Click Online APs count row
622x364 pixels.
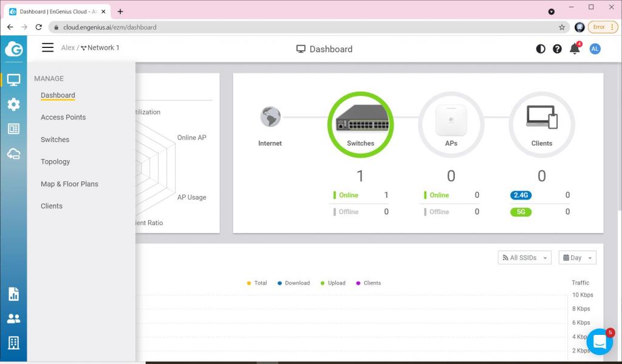pyautogui.click(x=451, y=195)
